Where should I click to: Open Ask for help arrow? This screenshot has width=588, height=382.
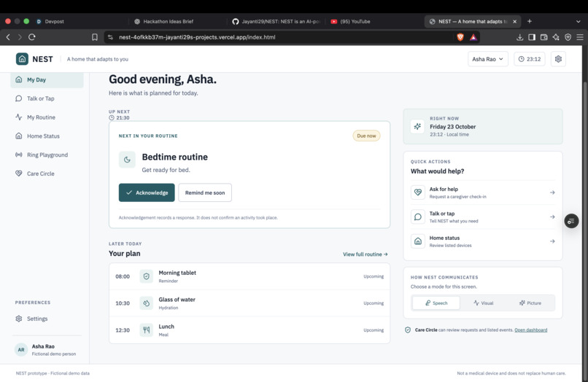(552, 192)
